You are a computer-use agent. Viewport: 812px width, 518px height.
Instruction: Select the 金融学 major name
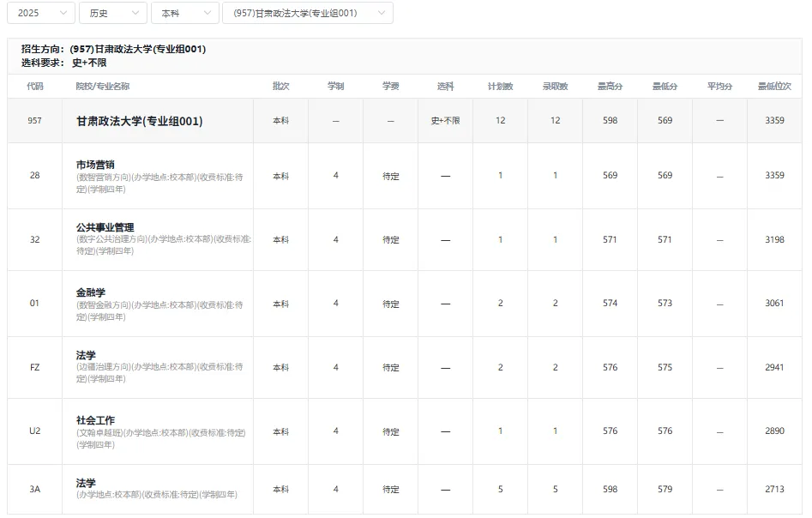point(91,292)
